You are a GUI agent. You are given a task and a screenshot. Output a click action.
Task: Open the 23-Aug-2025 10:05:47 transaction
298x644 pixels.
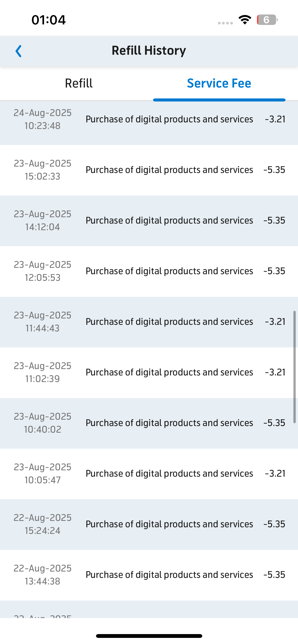149,474
